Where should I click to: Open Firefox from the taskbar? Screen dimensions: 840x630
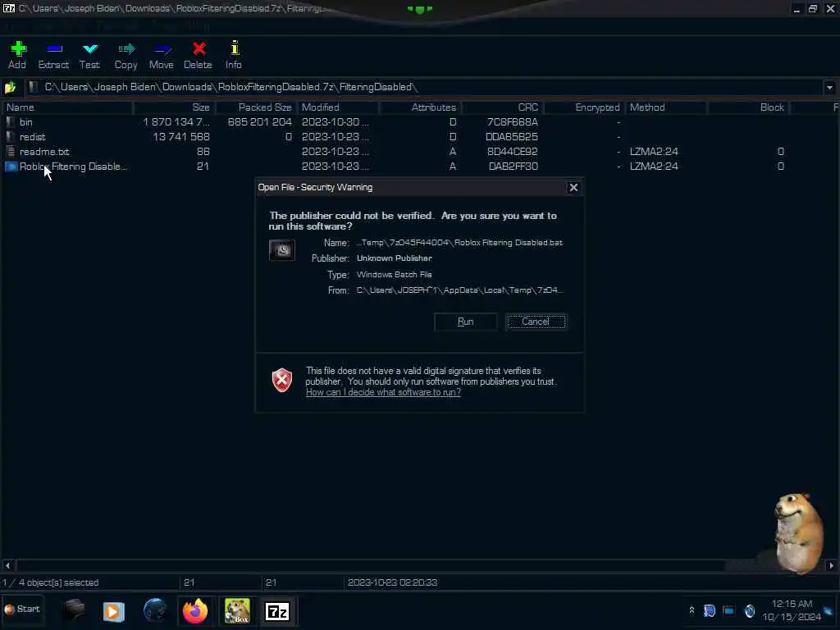(x=195, y=610)
